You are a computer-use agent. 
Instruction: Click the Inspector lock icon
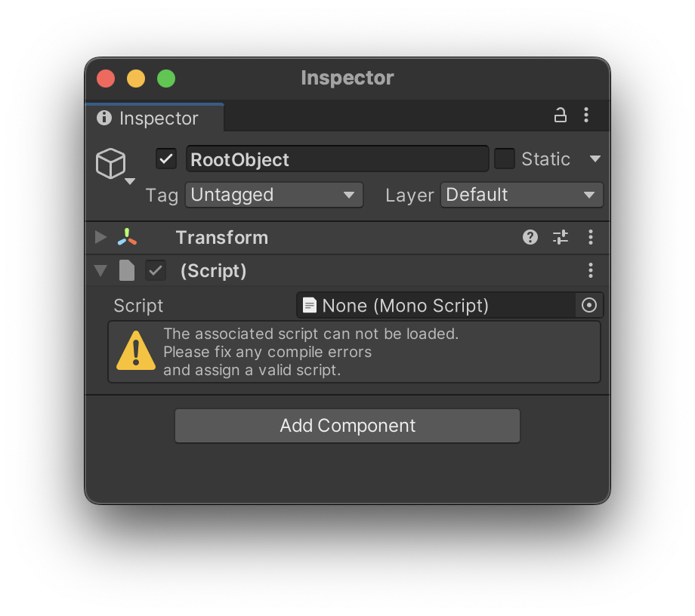click(x=560, y=115)
